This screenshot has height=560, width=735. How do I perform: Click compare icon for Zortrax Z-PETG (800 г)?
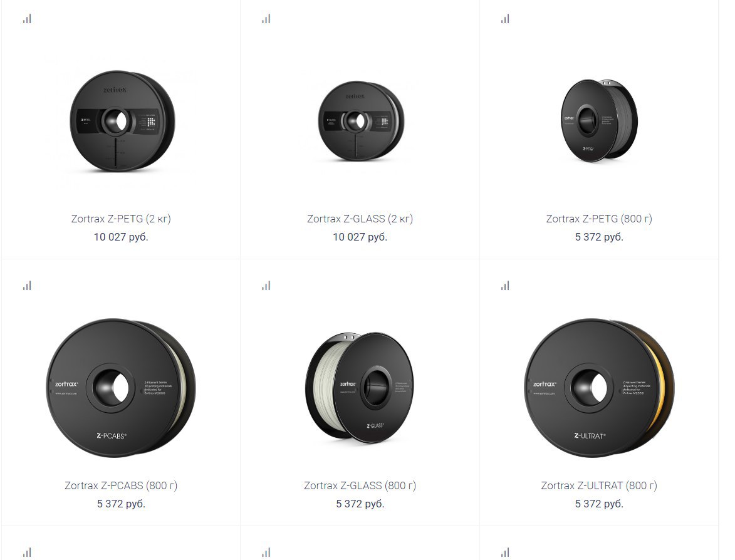[505, 19]
